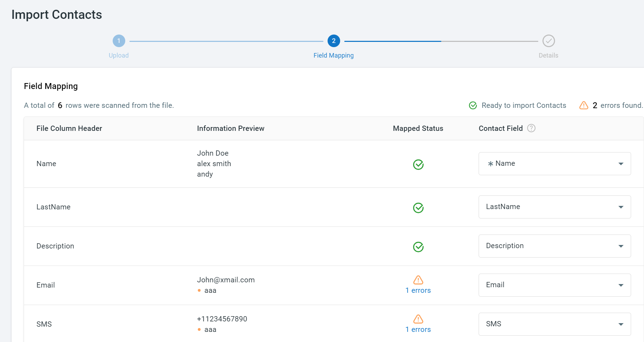The width and height of the screenshot is (644, 342).
Task: Click the Name file column cell
Action: (46, 164)
